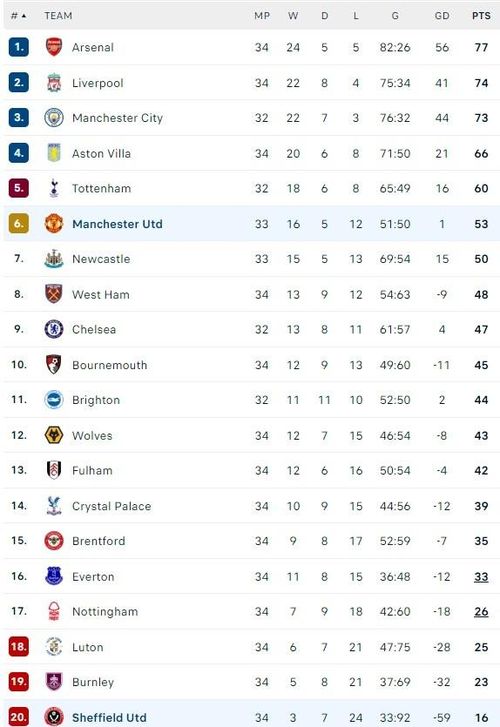Click Nottingham's underlined 26 points
Image resolution: width=500 pixels, height=727 pixels.
(481, 612)
